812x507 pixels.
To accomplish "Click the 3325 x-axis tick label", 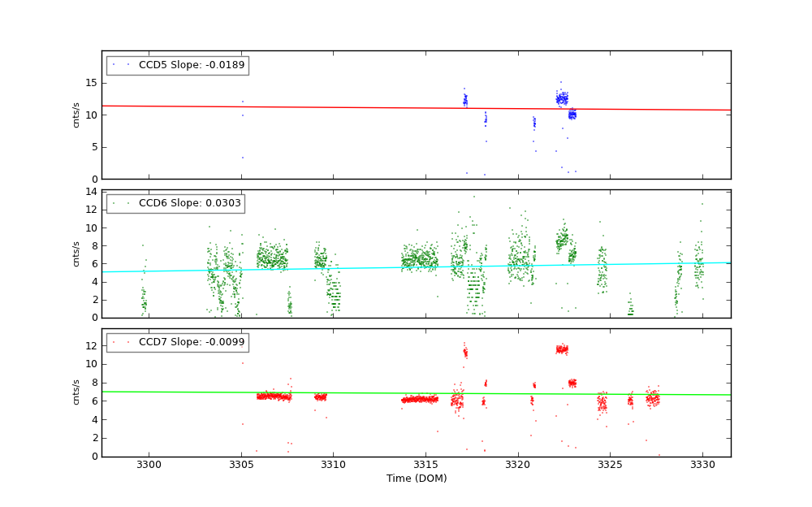I will (610, 465).
